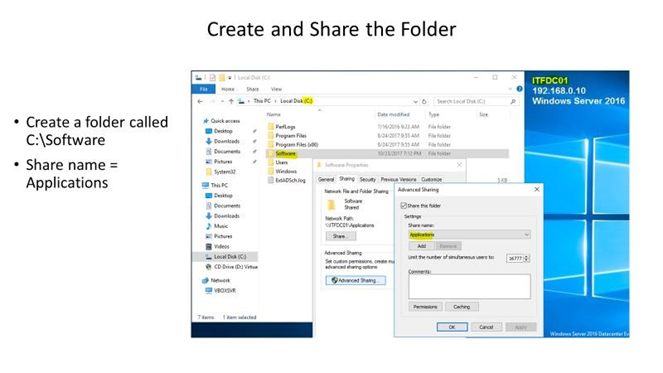663x373 pixels.
Task: Click the Program Files folder icon
Action: [x=271, y=135]
